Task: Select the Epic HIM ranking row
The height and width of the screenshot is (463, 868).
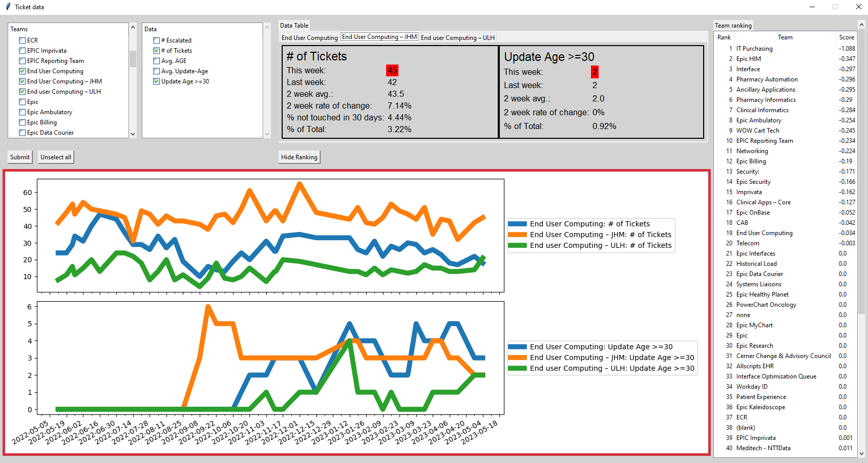Action: [x=785, y=59]
